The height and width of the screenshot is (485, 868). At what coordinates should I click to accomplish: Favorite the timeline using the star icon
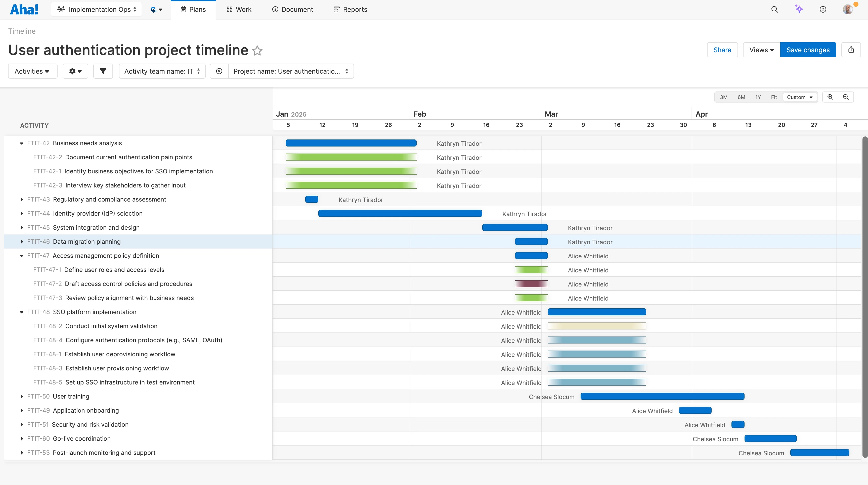[257, 51]
